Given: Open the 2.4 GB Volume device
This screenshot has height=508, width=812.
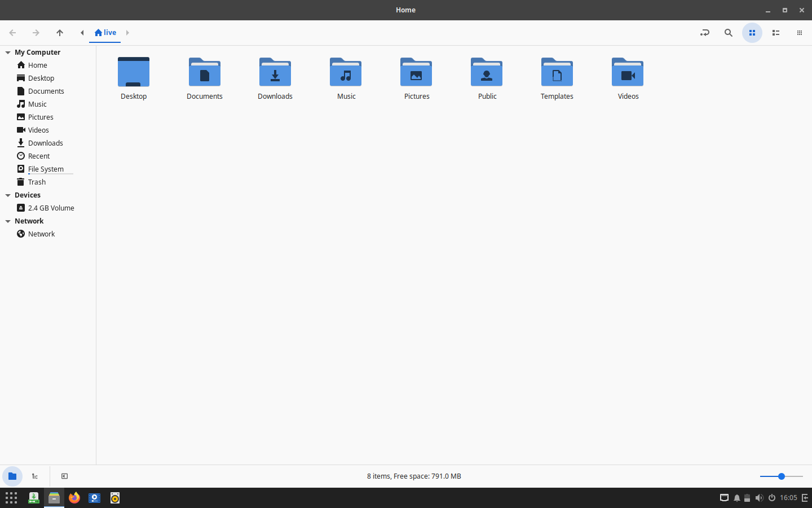Looking at the screenshot, I should (51, 208).
